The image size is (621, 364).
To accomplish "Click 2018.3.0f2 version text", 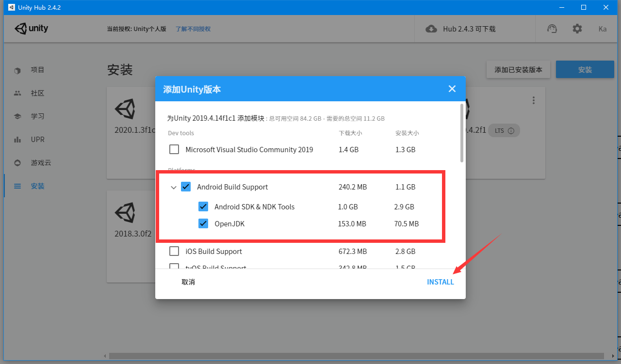I will [x=133, y=233].
